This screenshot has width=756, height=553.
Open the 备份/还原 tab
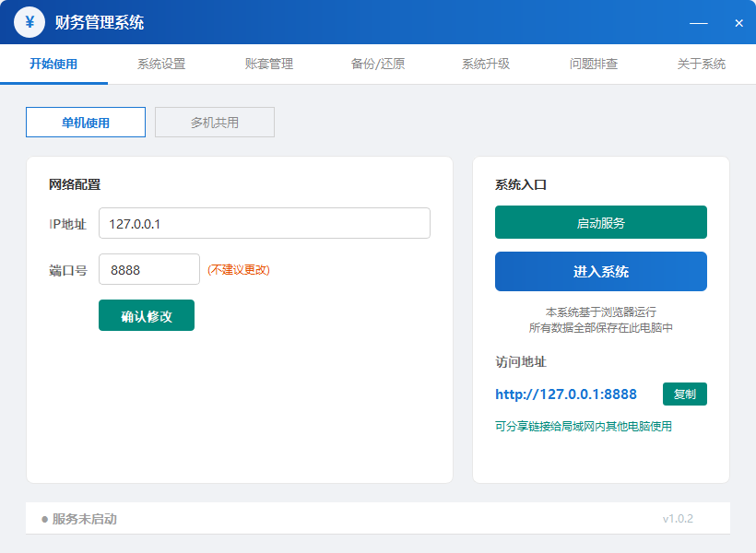[x=377, y=64]
